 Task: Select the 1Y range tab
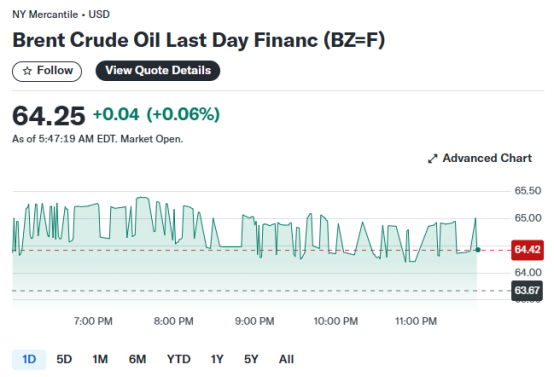click(217, 359)
